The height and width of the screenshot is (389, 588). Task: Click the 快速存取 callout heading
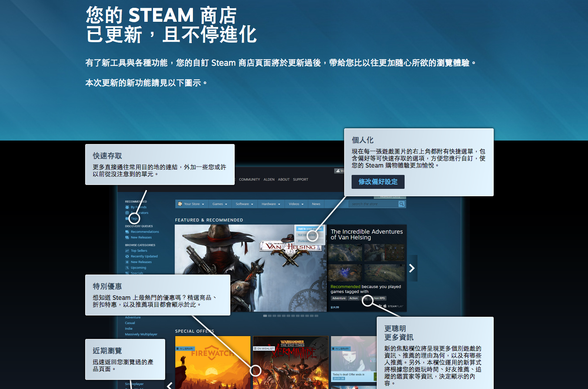click(107, 156)
